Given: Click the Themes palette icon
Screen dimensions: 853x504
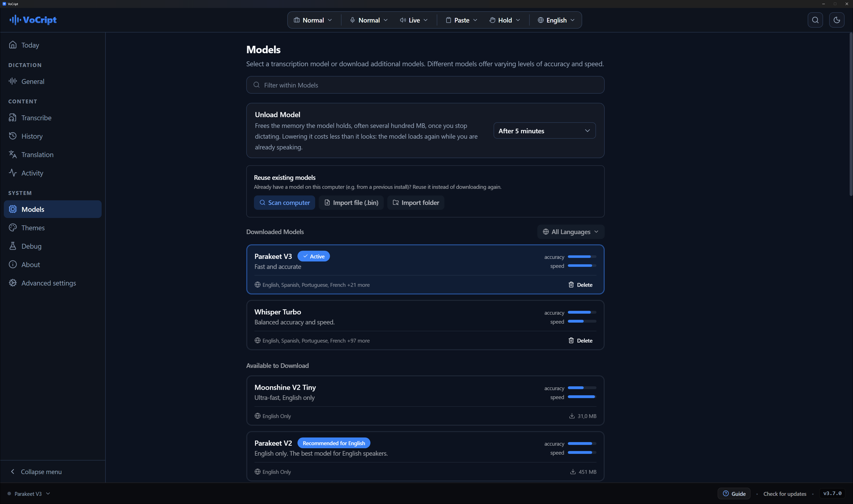Looking at the screenshot, I should point(13,227).
